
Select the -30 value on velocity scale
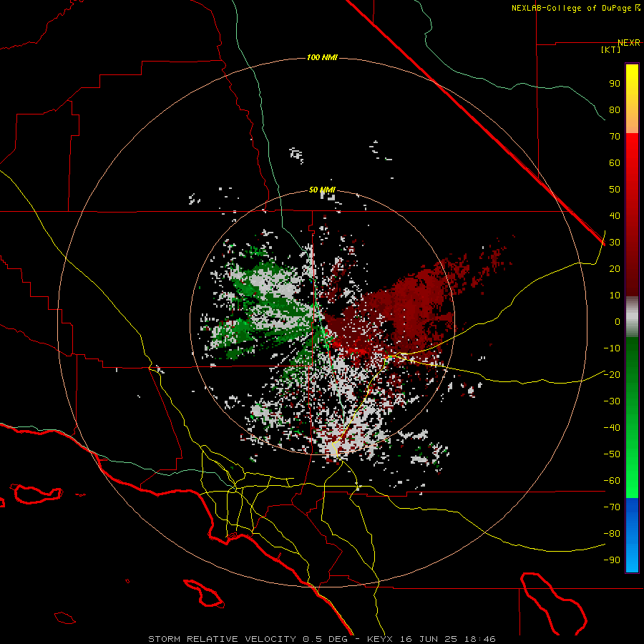(612, 401)
